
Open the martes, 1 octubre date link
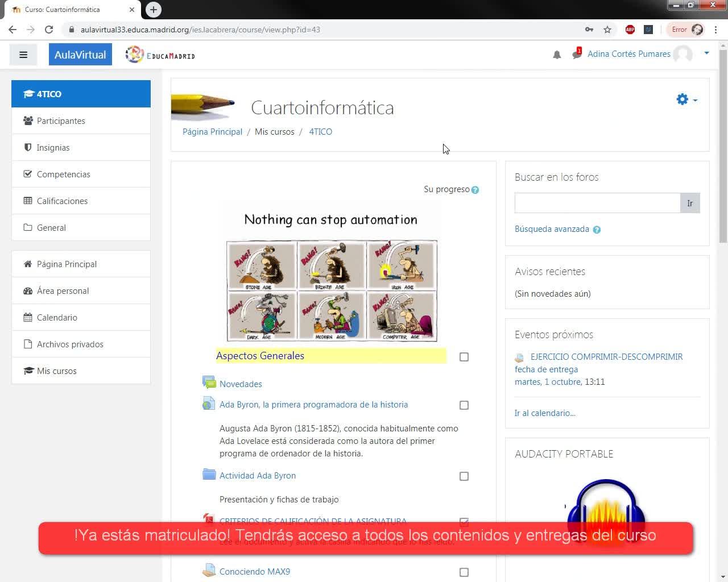coord(548,381)
